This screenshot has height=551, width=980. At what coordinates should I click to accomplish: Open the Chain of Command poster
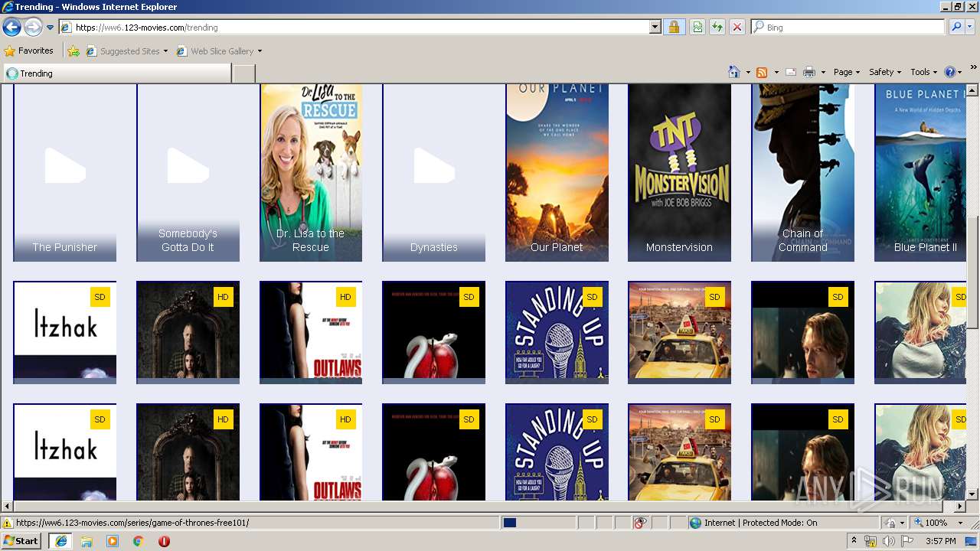(802, 173)
